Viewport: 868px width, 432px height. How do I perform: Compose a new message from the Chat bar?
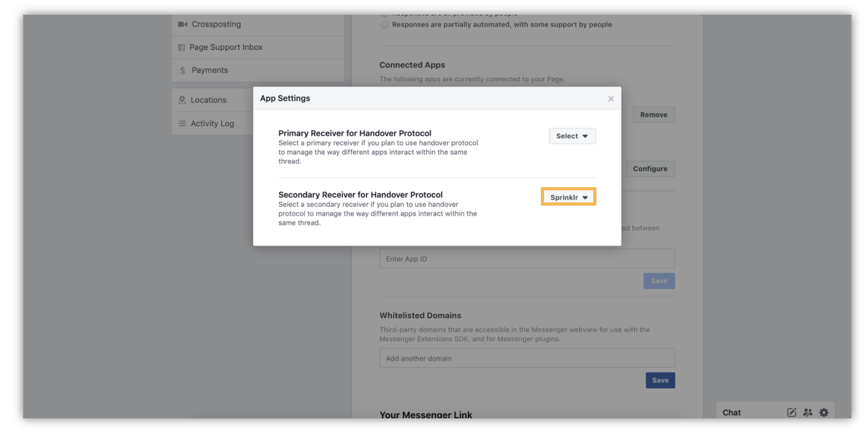pos(791,412)
